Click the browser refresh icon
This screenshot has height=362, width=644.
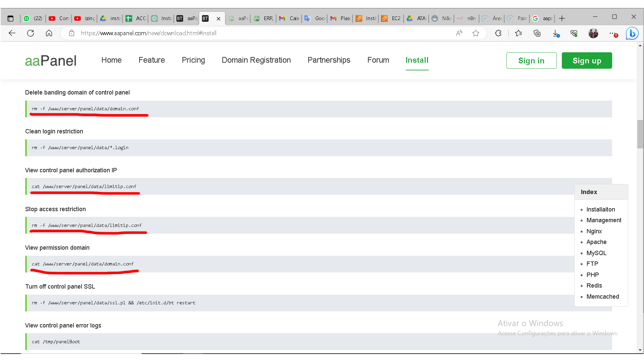(31, 33)
